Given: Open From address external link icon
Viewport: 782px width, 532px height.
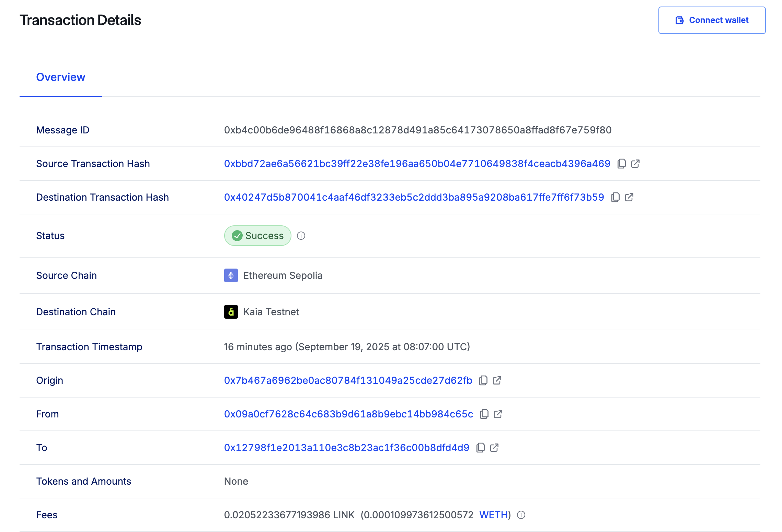Looking at the screenshot, I should (498, 414).
